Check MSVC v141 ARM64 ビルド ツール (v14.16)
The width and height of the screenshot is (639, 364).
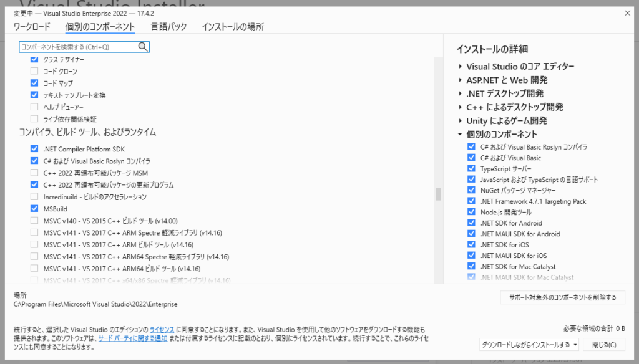coord(34,269)
